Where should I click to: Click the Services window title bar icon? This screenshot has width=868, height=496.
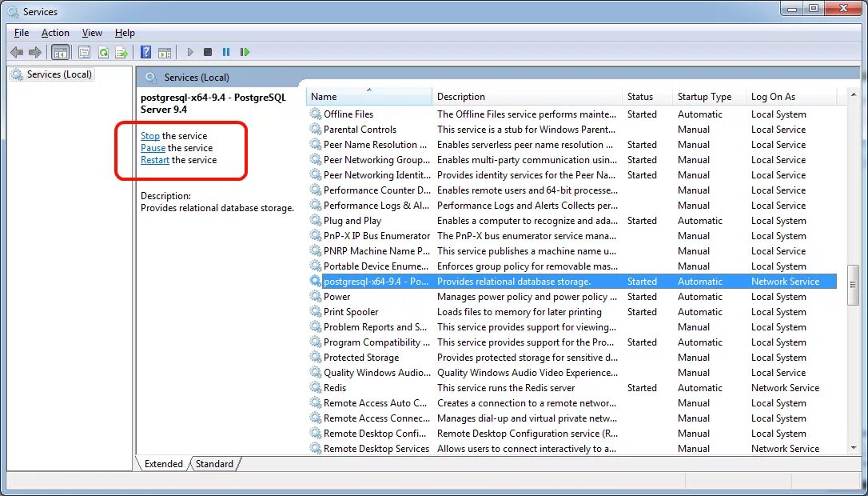coord(13,11)
